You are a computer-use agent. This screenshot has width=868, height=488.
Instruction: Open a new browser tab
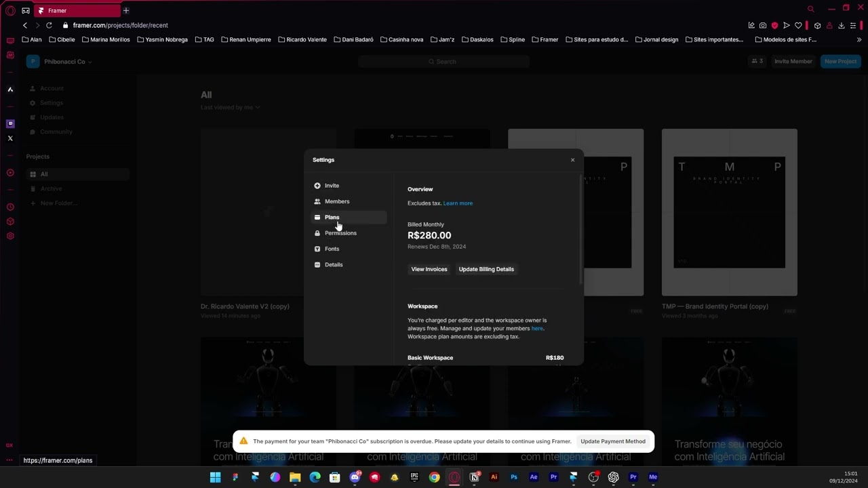[126, 11]
